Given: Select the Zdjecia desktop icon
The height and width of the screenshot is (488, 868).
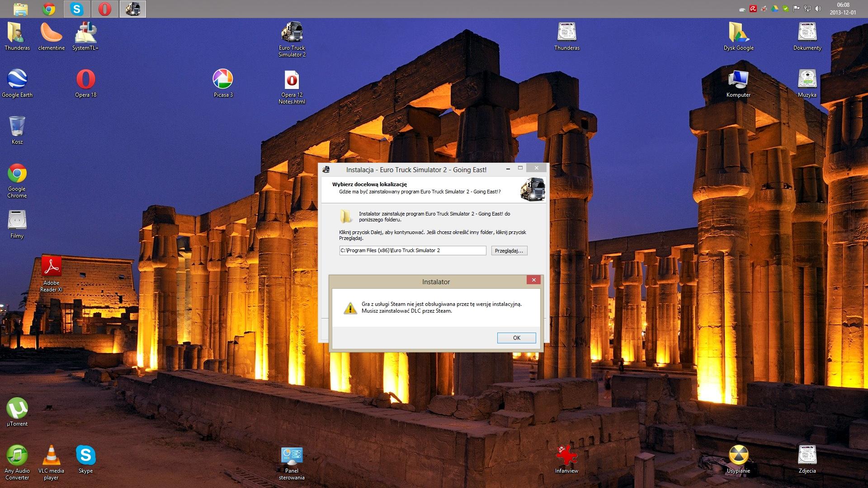Looking at the screenshot, I should click(807, 459).
